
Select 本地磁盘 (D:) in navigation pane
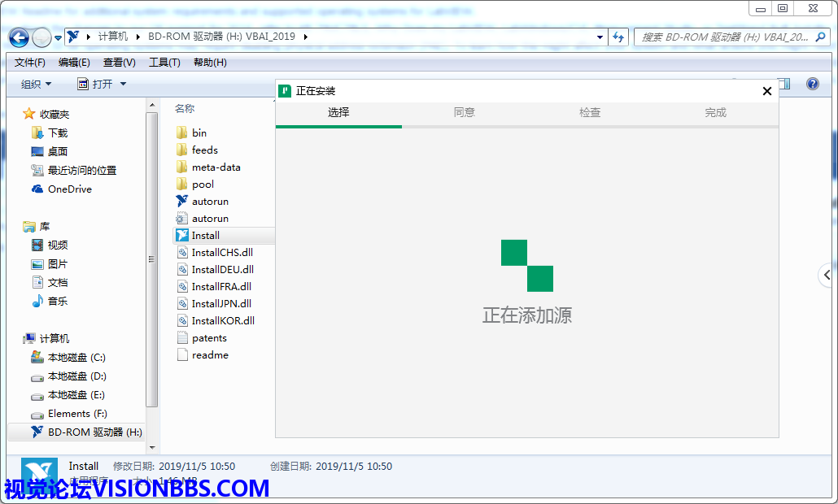pyautogui.click(x=76, y=376)
